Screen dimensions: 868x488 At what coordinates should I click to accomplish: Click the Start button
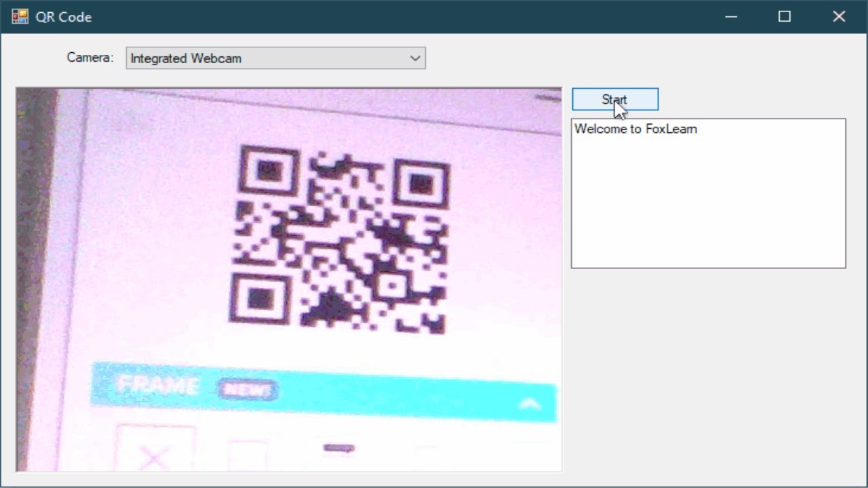point(615,99)
